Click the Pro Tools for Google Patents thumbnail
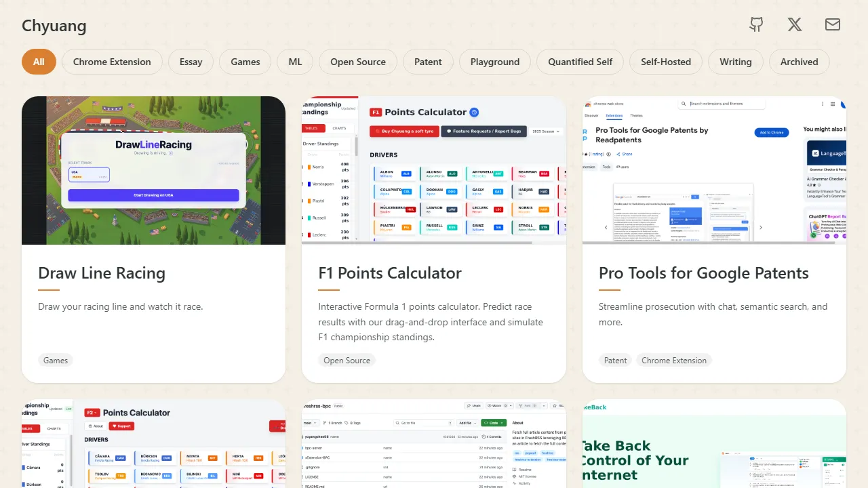This screenshot has width=868, height=488. (x=714, y=170)
